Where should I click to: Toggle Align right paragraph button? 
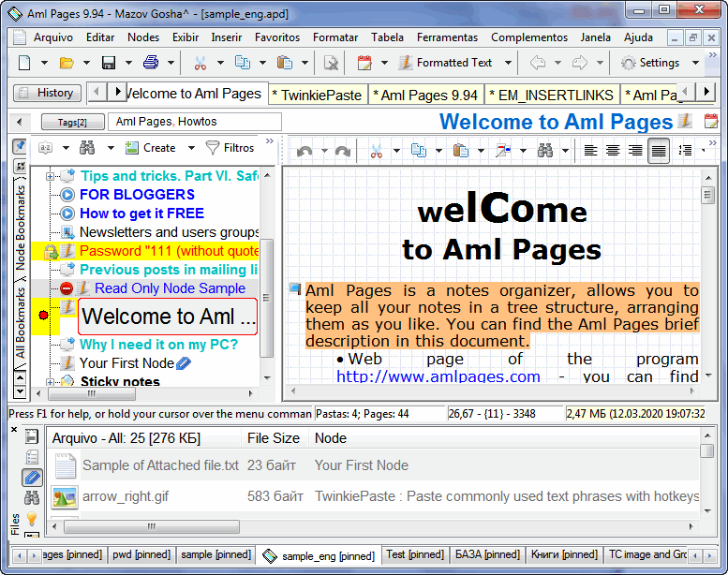pos(635,151)
